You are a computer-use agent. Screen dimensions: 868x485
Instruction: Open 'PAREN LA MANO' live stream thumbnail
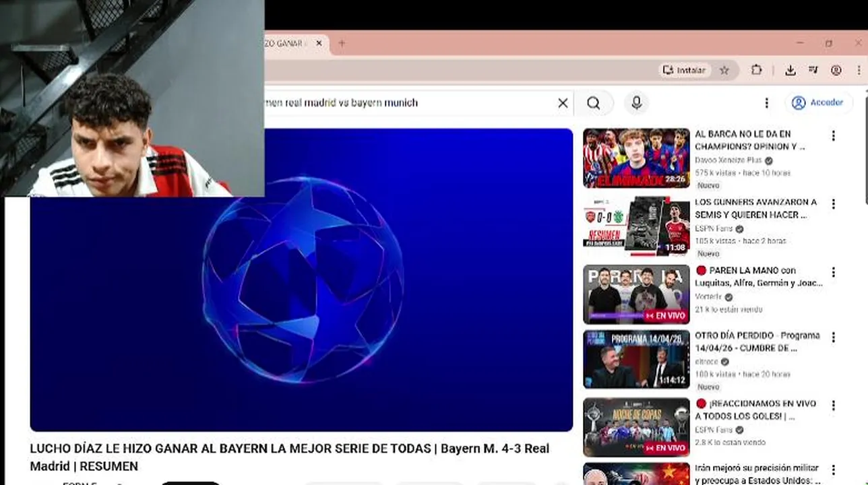[636, 294]
